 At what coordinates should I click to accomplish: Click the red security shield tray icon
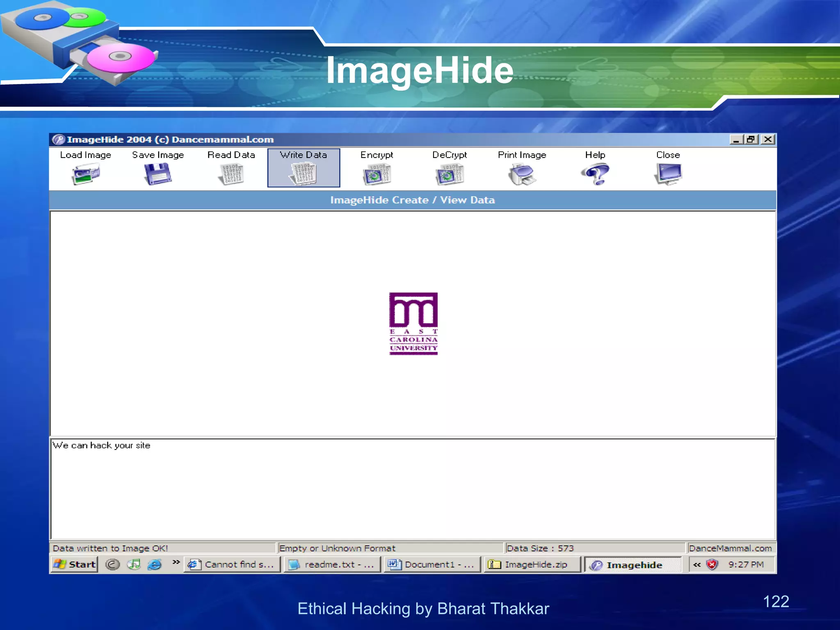coord(712,565)
